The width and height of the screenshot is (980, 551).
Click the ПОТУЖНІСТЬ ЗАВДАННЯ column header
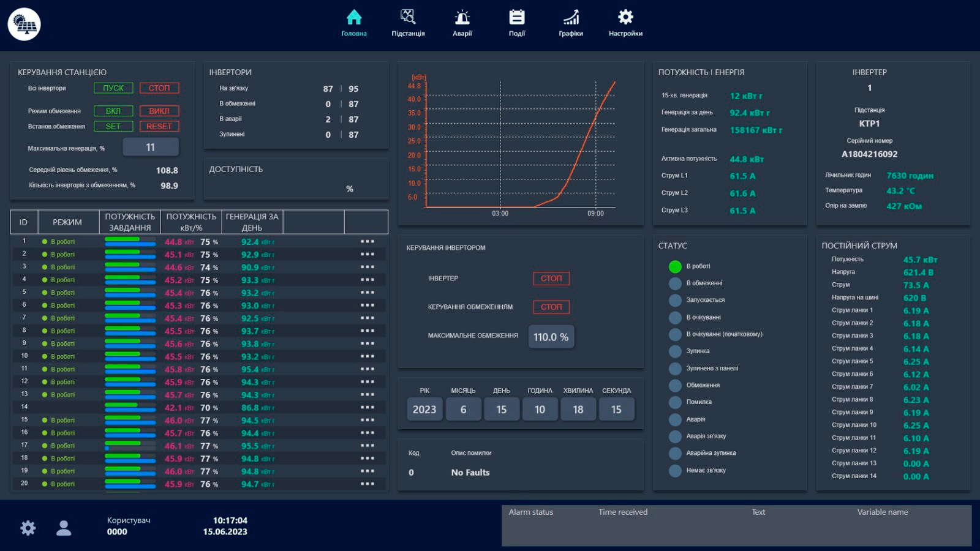(130, 222)
